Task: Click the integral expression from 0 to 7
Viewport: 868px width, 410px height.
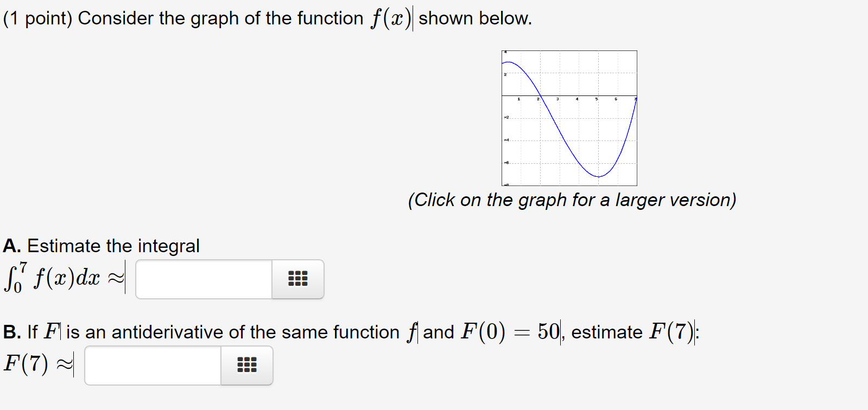Action: [52, 277]
